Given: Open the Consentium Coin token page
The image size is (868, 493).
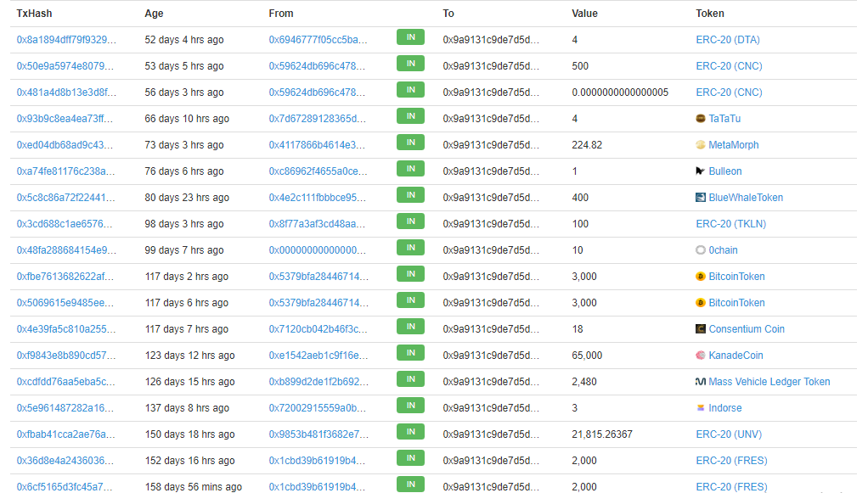Looking at the screenshot, I should point(747,329).
